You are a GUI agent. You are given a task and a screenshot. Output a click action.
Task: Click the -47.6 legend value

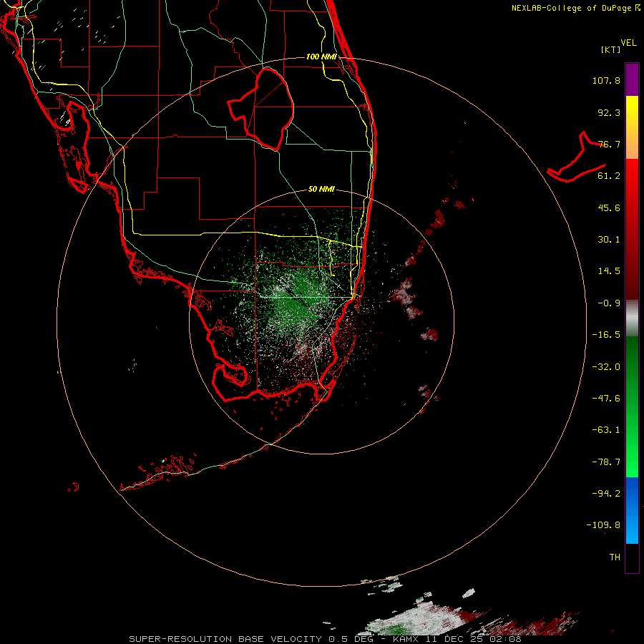point(606,399)
